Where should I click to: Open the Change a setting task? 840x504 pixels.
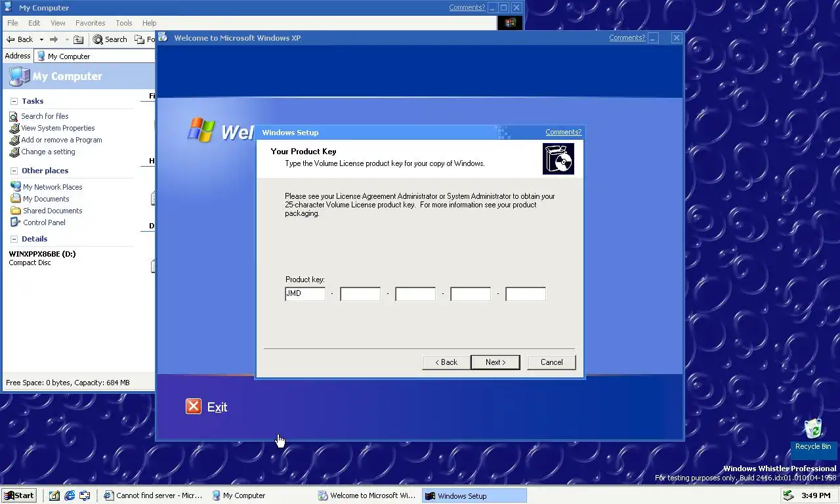coord(48,152)
